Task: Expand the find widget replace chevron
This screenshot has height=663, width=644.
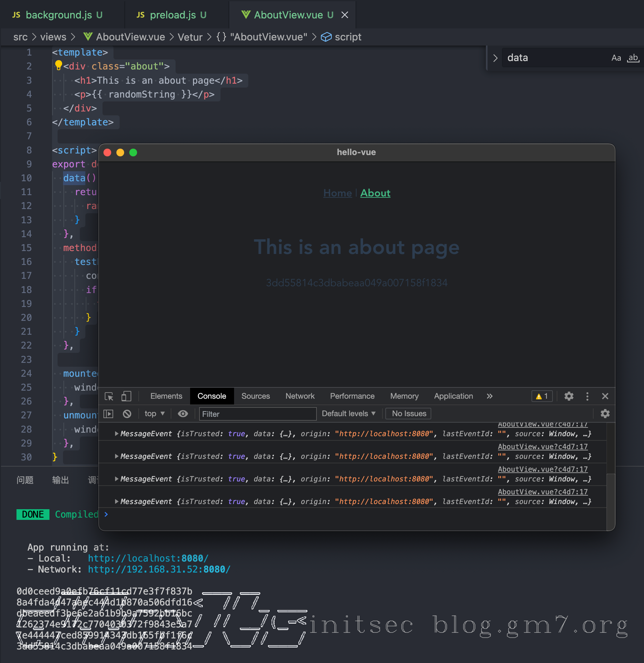Action: (x=495, y=58)
